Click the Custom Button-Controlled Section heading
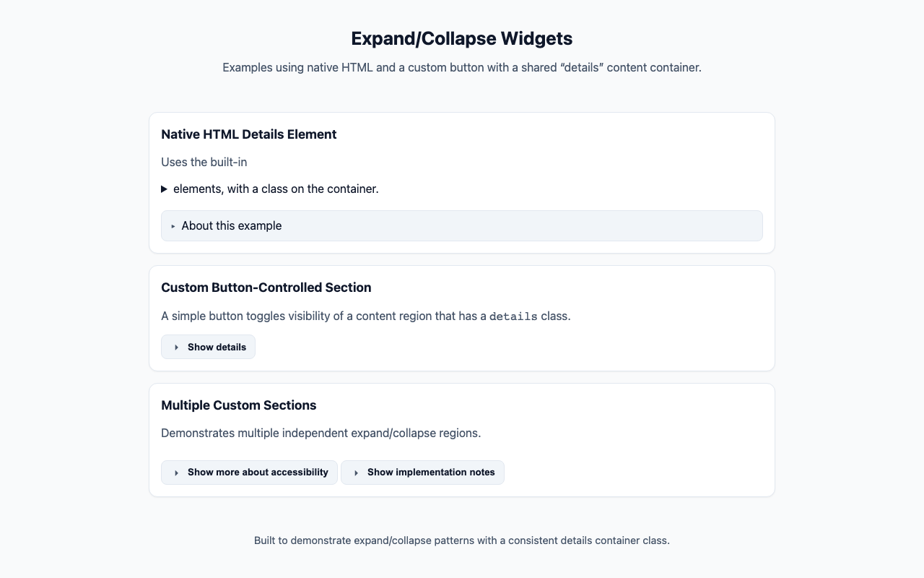 [266, 288]
